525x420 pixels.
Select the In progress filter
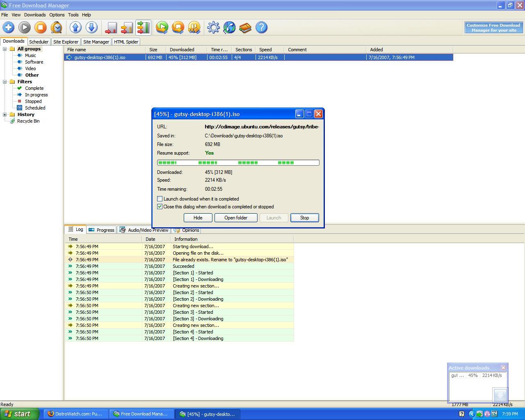[36, 95]
